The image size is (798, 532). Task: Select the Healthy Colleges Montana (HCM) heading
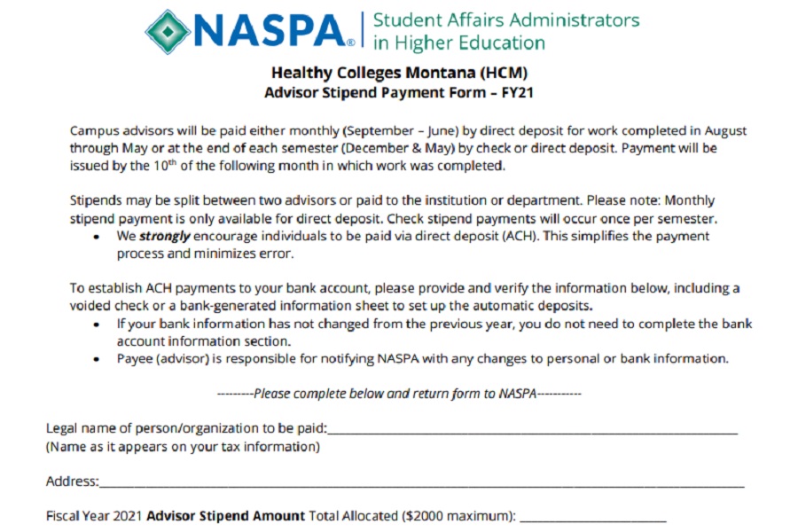(x=399, y=72)
